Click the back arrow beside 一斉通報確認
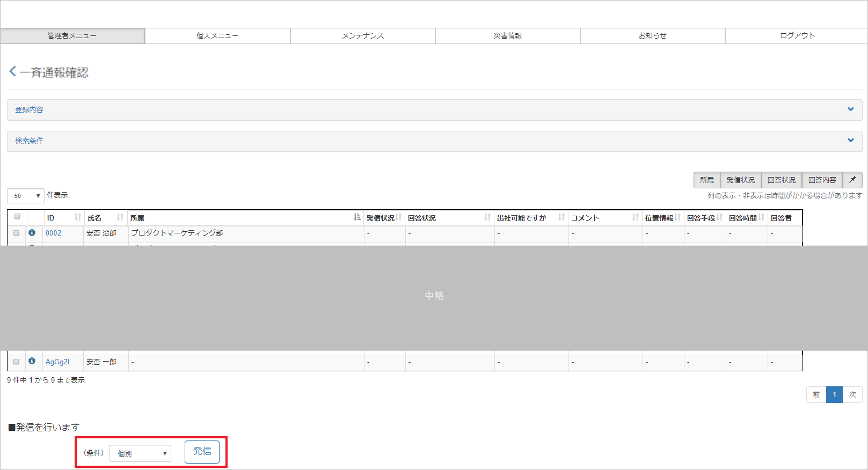 click(13, 71)
